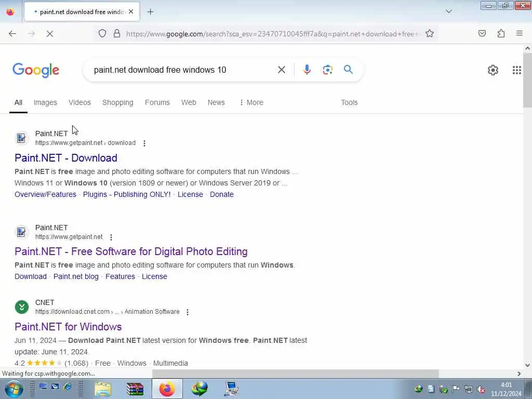Open Plugins - Publishing ONLY! sitelink

[x=127, y=194]
